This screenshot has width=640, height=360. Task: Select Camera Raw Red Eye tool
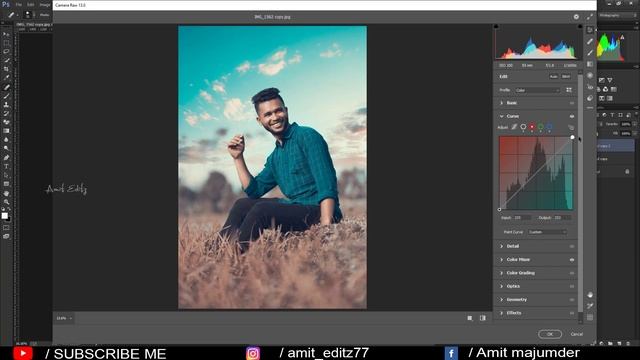pyautogui.click(x=590, y=87)
